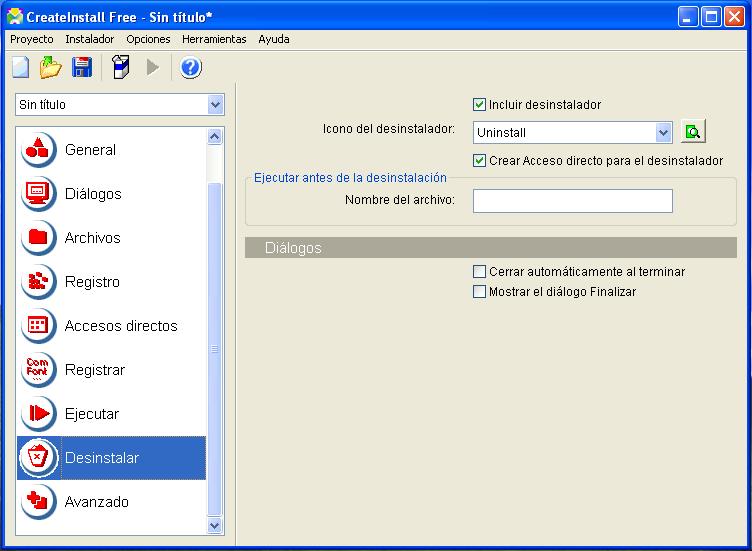
Task: Click the Archivos red folder icon
Action: (38, 237)
